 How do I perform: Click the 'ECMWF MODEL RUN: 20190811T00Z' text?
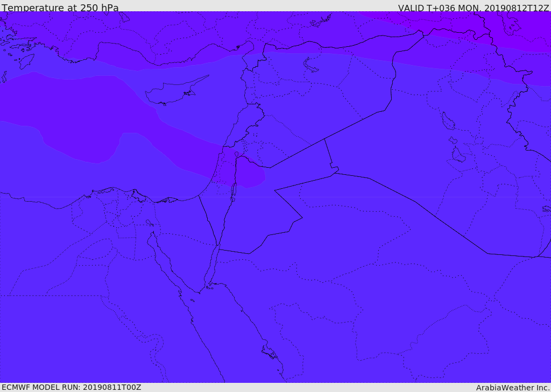pyautogui.click(x=72, y=387)
